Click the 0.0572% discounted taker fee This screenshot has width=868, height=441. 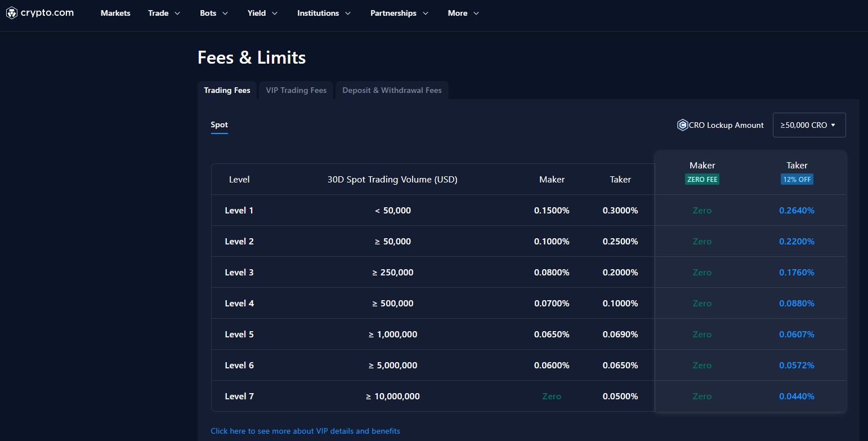797,366
